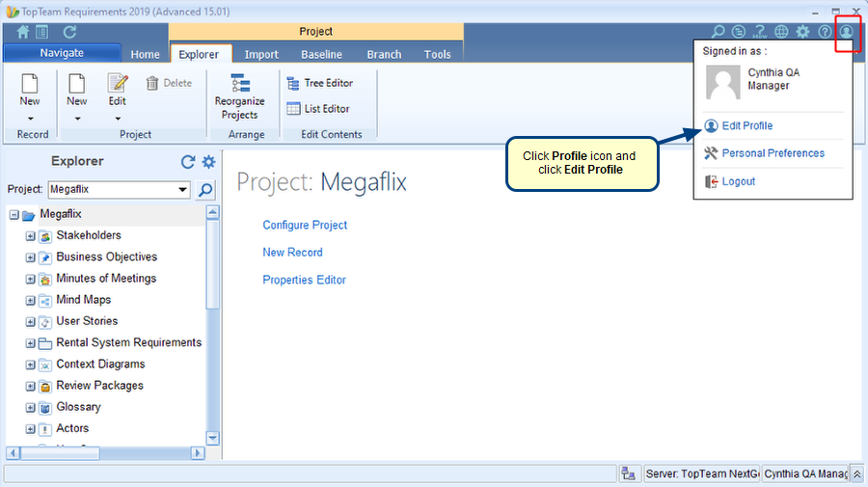Image resolution: width=868 pixels, height=487 pixels.
Task: Open the Project combo box Megaflix
Action: coord(119,189)
